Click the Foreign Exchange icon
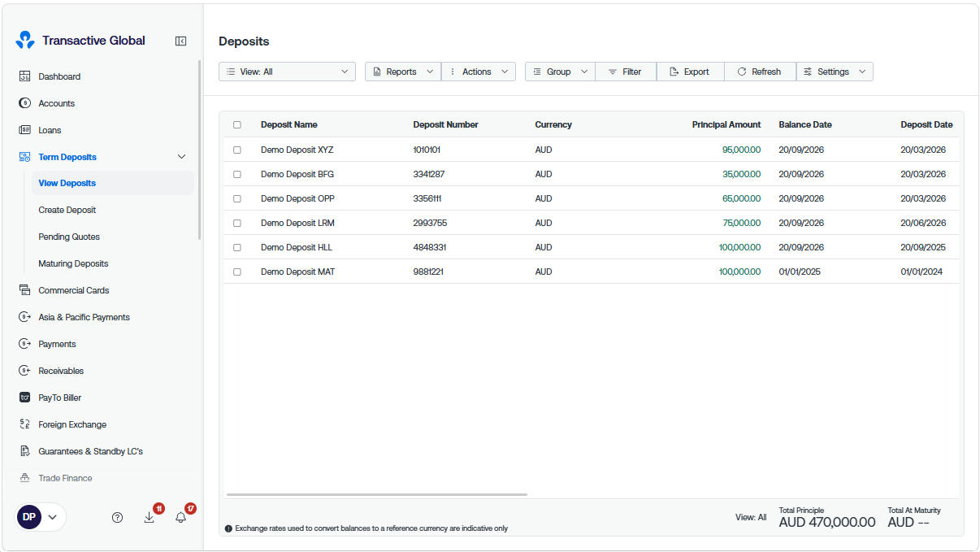980x552 pixels. point(24,424)
